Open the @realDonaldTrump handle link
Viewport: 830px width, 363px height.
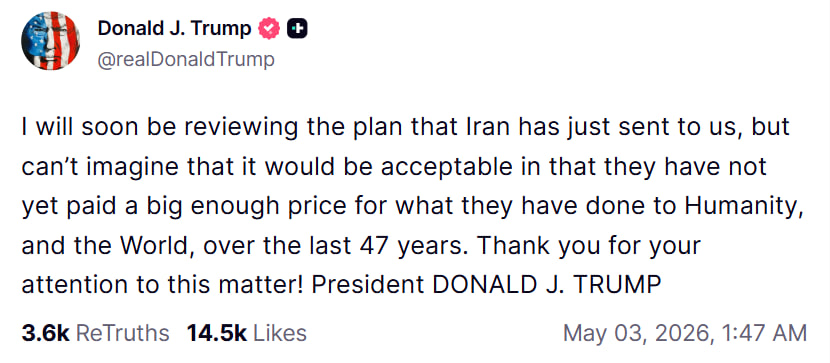coord(186,60)
